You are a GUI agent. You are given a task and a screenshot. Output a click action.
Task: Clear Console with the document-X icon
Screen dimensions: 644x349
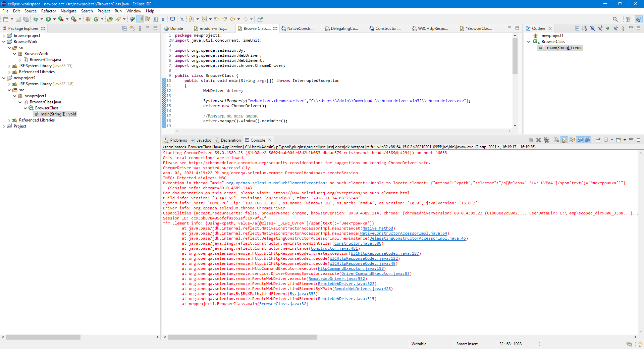click(x=556, y=140)
